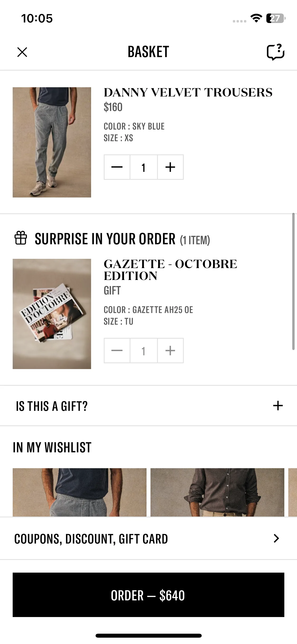Screen dimensions: 297x644
Task: Increase Danny Velvet Trousers quantity
Action: coord(170,167)
